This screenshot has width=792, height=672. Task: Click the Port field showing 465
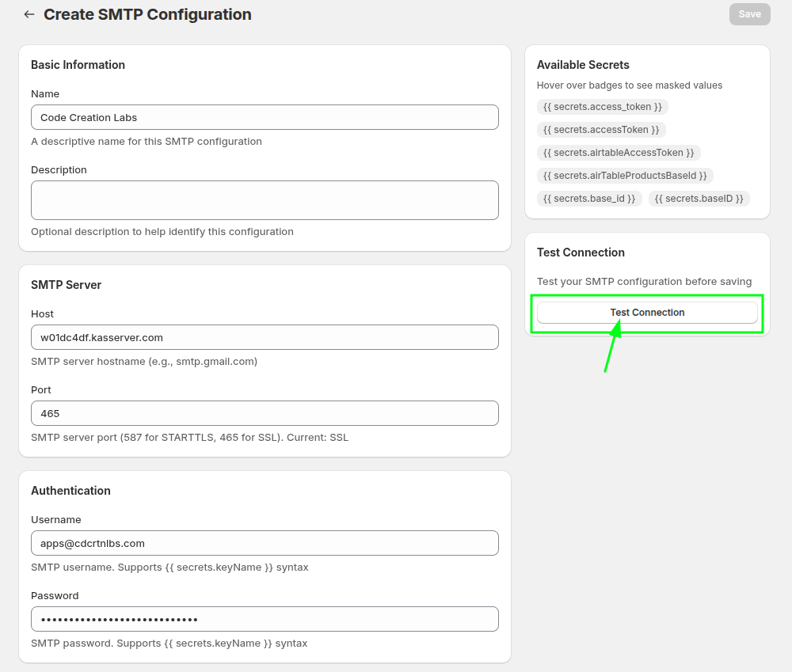click(265, 413)
